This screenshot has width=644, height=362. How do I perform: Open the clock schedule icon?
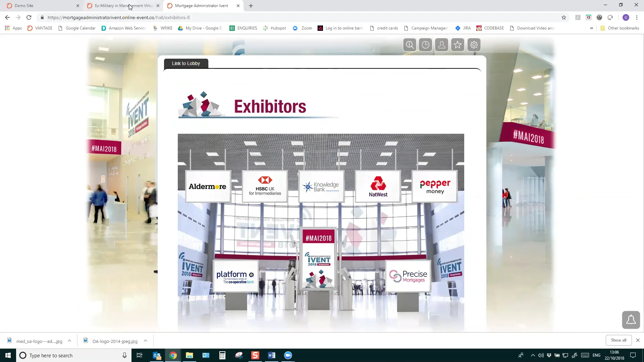(x=426, y=45)
